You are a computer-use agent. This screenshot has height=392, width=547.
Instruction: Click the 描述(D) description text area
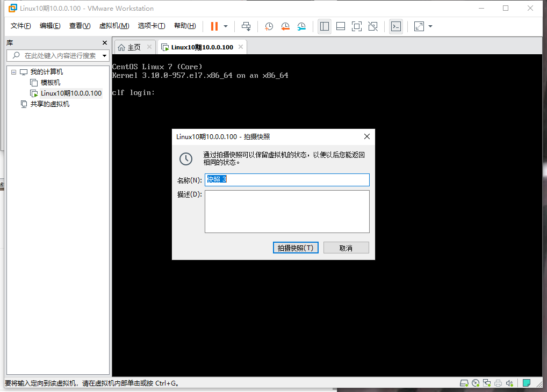(x=287, y=212)
